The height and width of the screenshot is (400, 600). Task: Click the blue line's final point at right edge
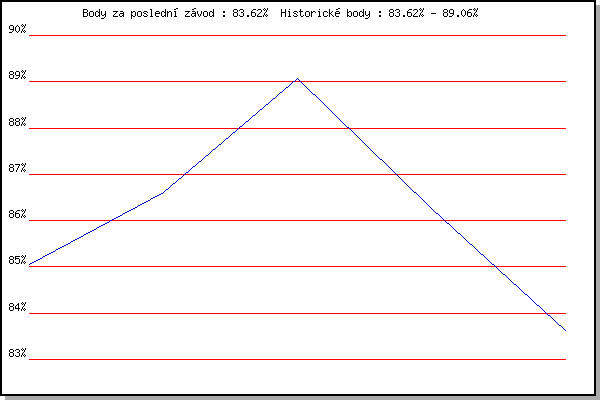pos(565,330)
